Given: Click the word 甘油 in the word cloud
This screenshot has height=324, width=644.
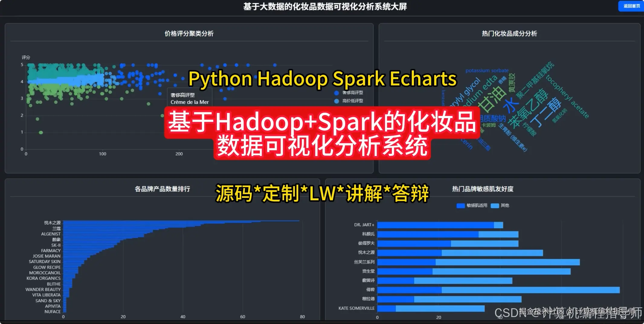Looking at the screenshot, I should tap(492, 99).
